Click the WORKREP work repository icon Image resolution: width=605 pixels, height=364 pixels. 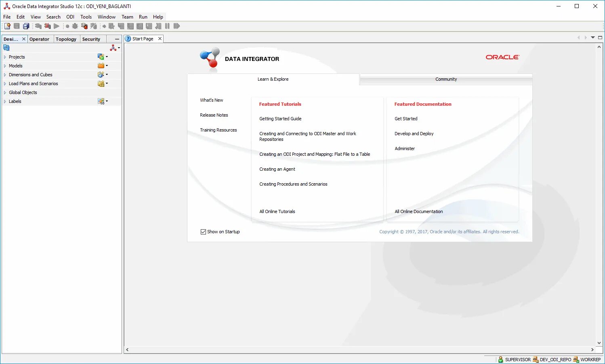pos(576,360)
